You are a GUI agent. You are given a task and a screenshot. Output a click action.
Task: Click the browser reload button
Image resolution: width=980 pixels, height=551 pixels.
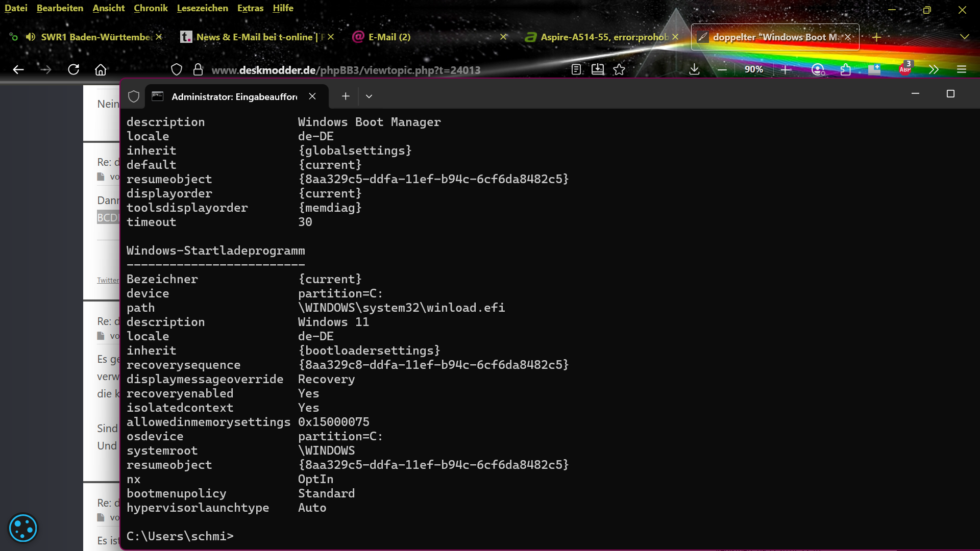coord(73,69)
